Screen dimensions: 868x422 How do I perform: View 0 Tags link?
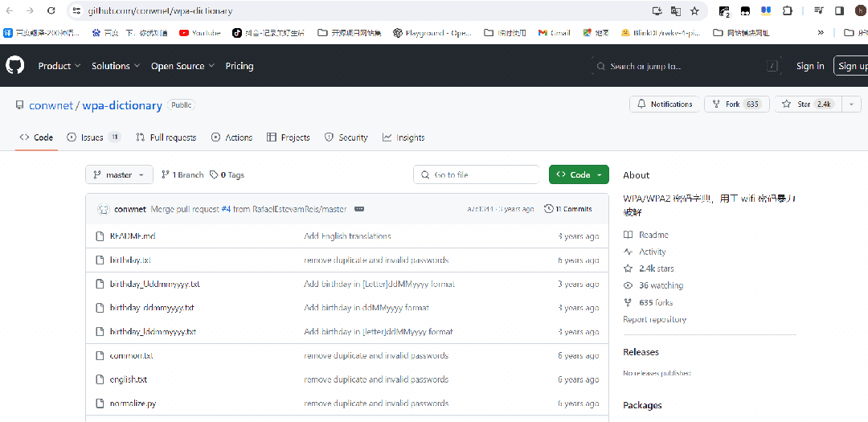point(227,174)
